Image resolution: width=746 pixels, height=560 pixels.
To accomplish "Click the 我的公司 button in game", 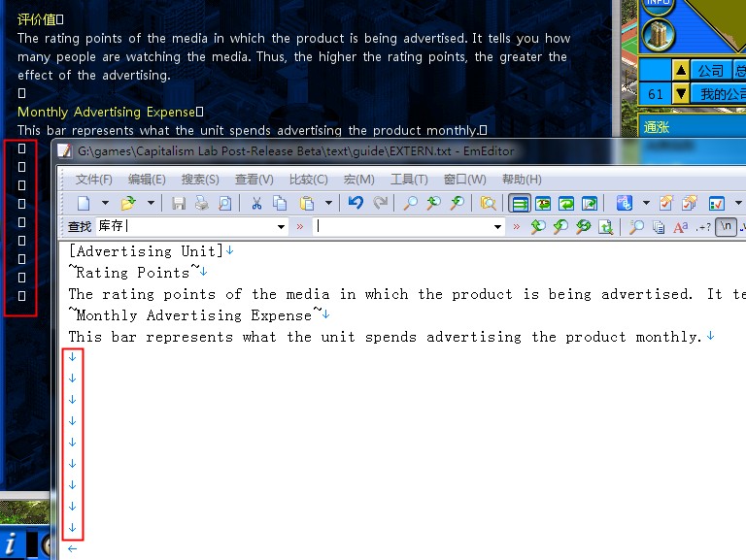I will [x=719, y=93].
